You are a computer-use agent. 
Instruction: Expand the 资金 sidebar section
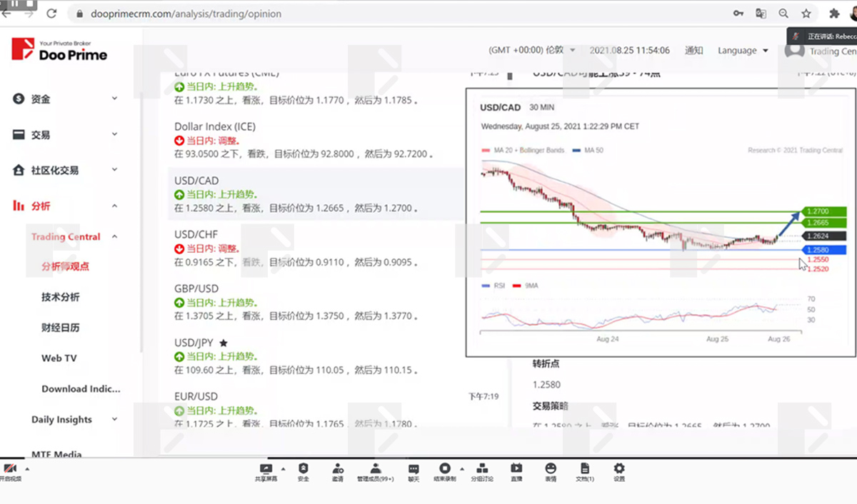pos(66,99)
